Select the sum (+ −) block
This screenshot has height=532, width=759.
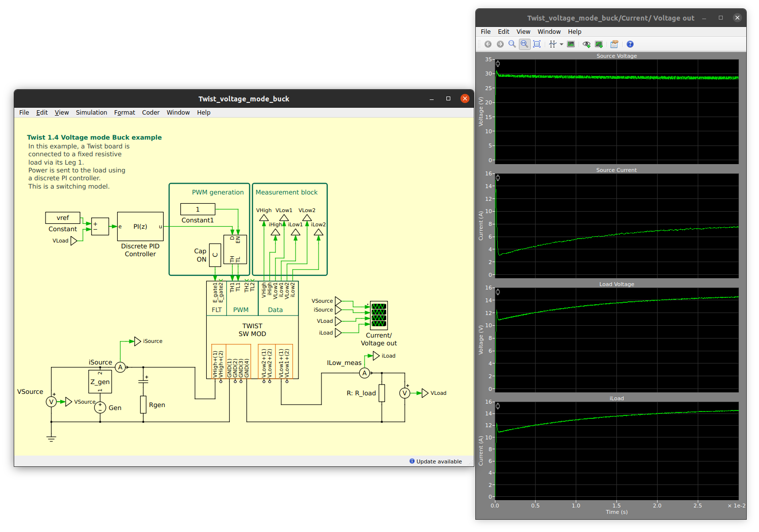tap(100, 226)
